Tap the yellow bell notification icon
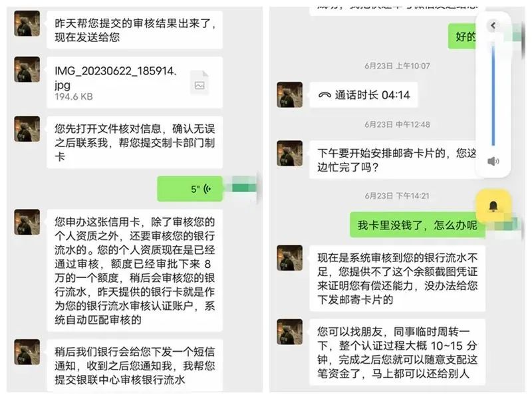532x399 pixels. [493, 206]
